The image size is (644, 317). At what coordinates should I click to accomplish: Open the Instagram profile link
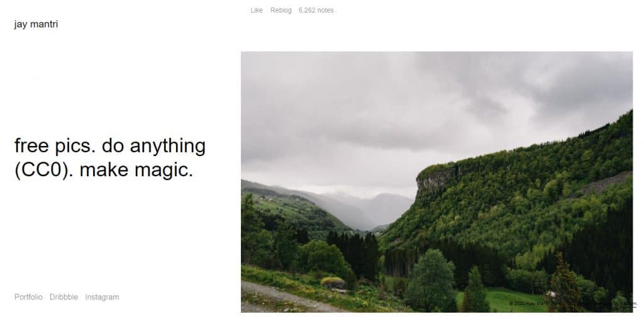(x=102, y=297)
